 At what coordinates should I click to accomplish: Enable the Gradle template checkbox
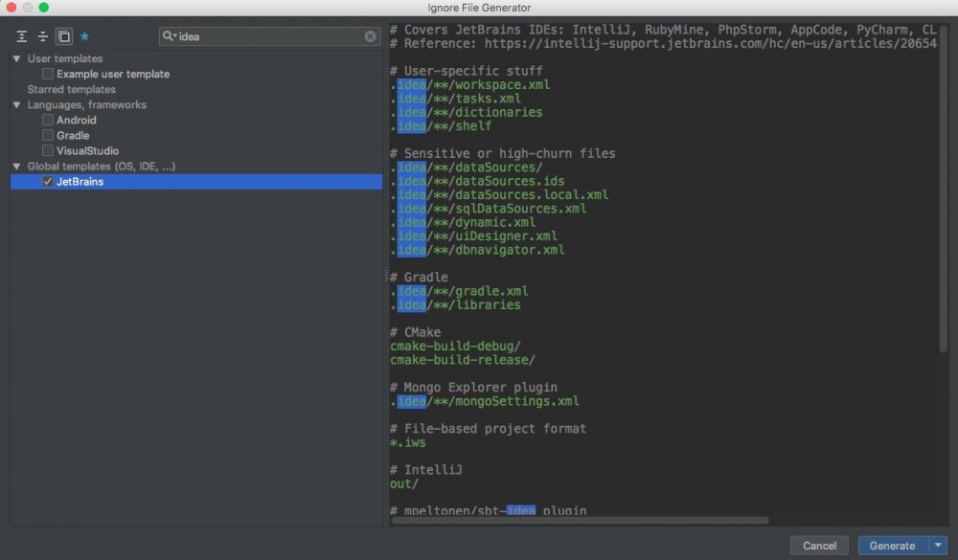(x=47, y=135)
